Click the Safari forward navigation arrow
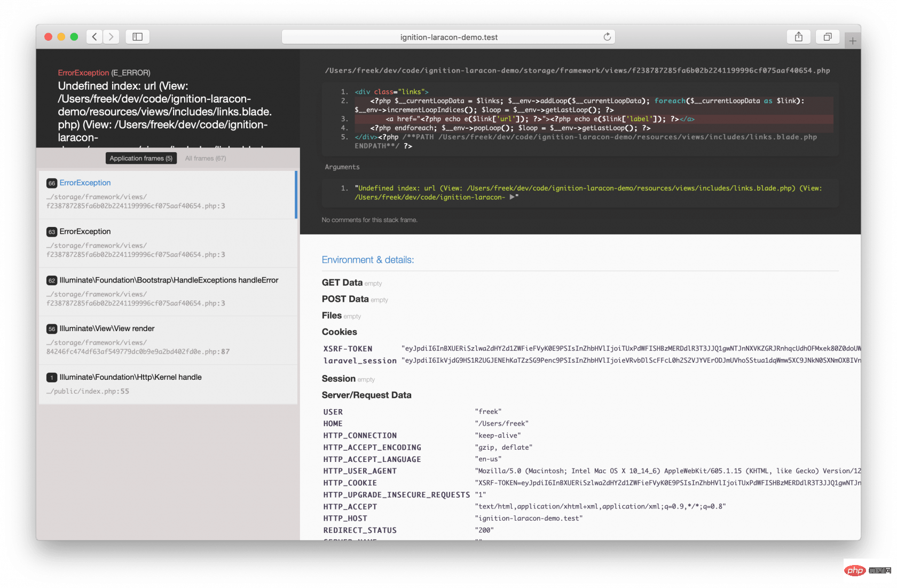Image resolution: width=897 pixels, height=588 pixels. pyautogui.click(x=111, y=37)
